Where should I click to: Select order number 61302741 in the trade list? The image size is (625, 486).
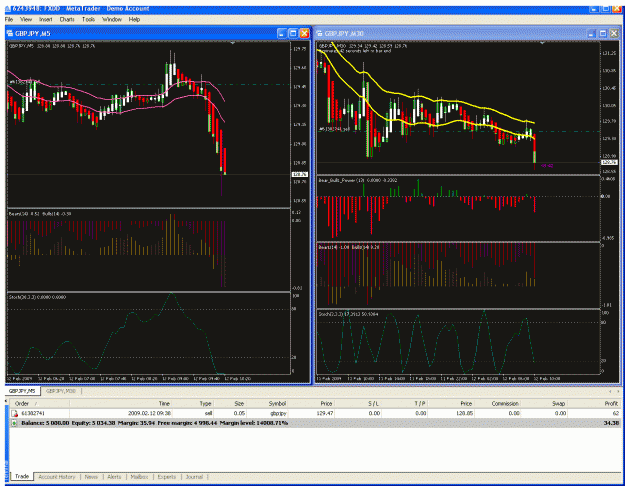click(x=33, y=413)
